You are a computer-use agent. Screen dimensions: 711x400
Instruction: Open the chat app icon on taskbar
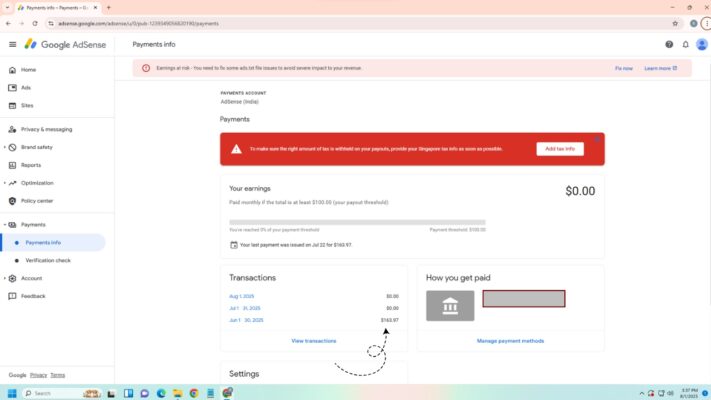coord(145,393)
